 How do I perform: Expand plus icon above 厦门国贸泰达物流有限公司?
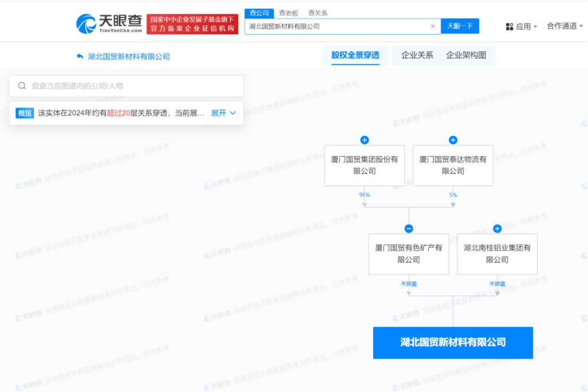(453, 140)
